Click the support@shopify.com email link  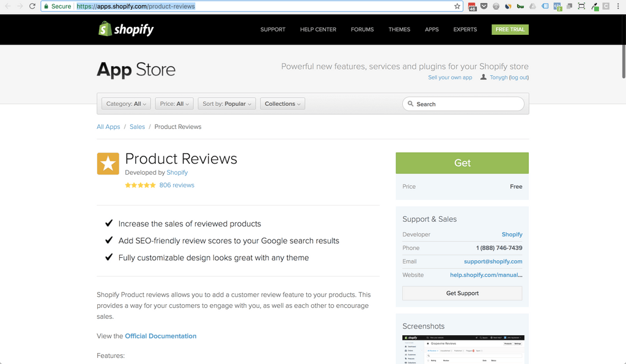tap(493, 261)
